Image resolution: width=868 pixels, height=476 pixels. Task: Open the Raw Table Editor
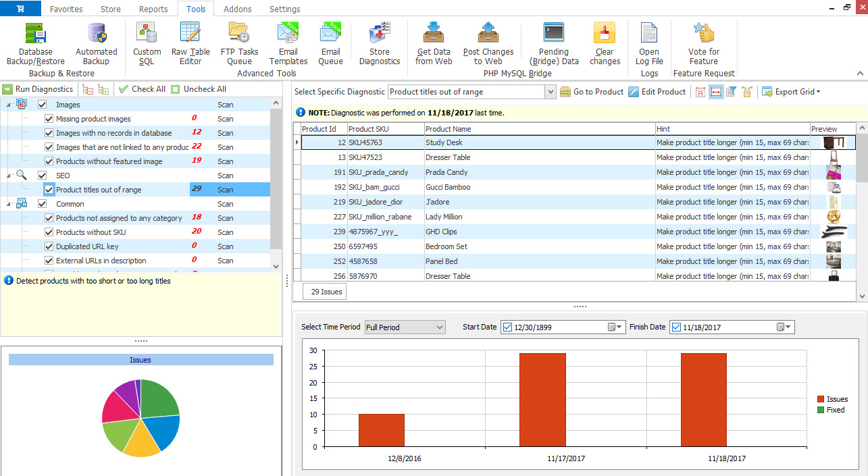[x=190, y=44]
